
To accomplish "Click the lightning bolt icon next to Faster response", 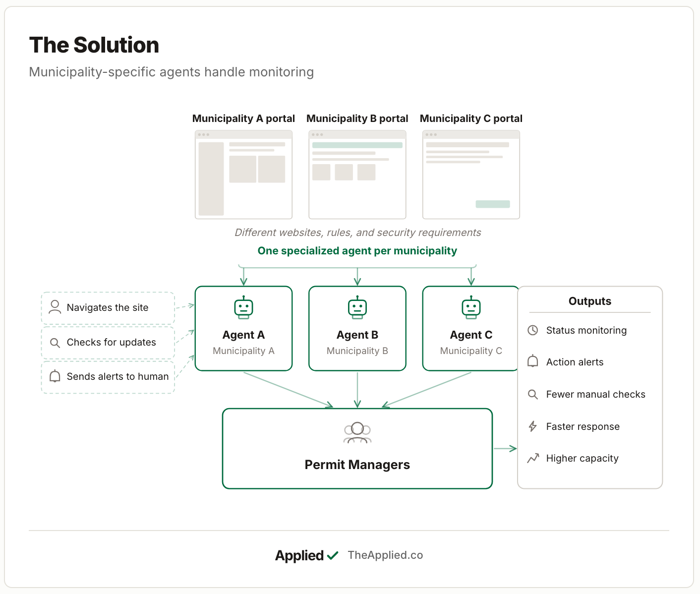I will click(533, 426).
